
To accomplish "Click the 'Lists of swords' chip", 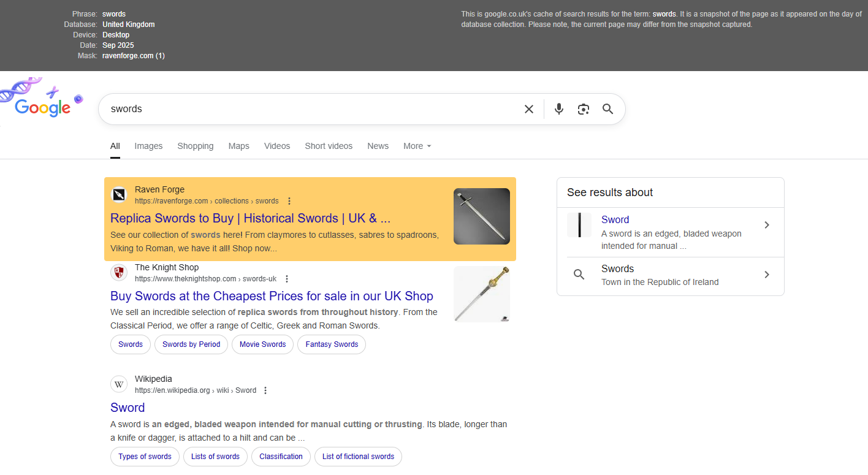I will pos(215,457).
